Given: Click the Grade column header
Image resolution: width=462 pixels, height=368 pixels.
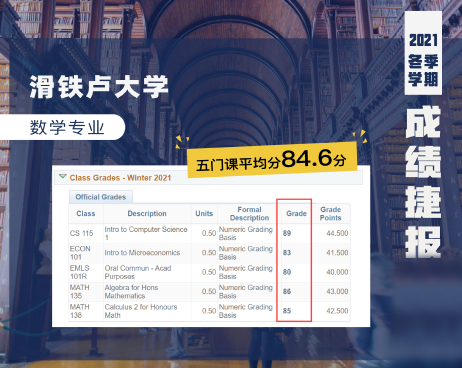Looking at the screenshot, I should pyautogui.click(x=296, y=214).
